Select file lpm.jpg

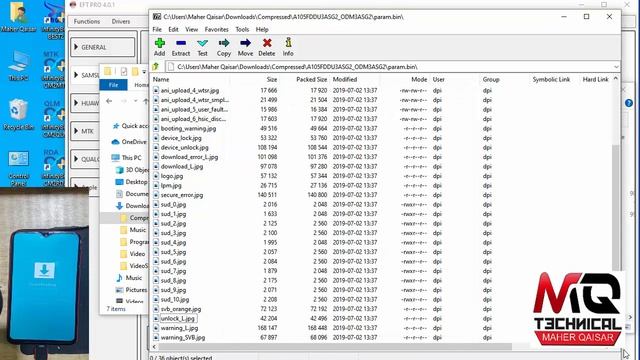(x=171, y=185)
